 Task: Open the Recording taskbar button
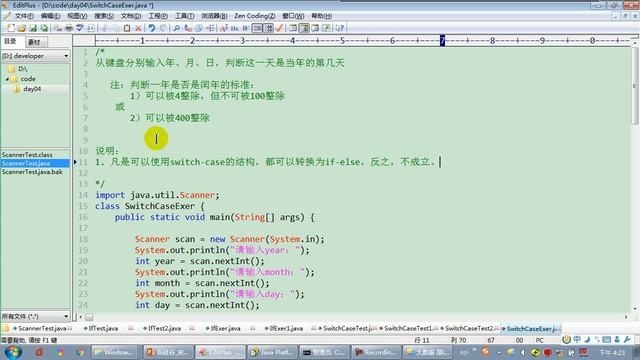point(376,352)
